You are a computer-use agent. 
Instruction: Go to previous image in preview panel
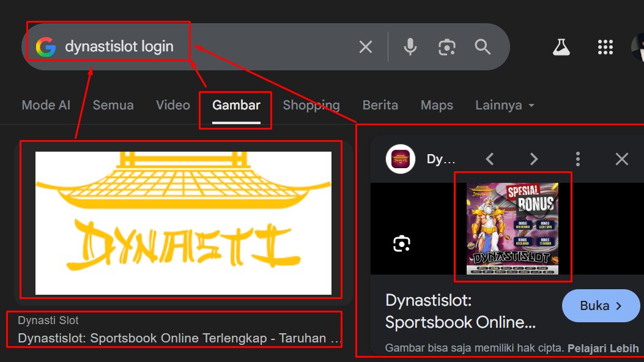point(489,159)
